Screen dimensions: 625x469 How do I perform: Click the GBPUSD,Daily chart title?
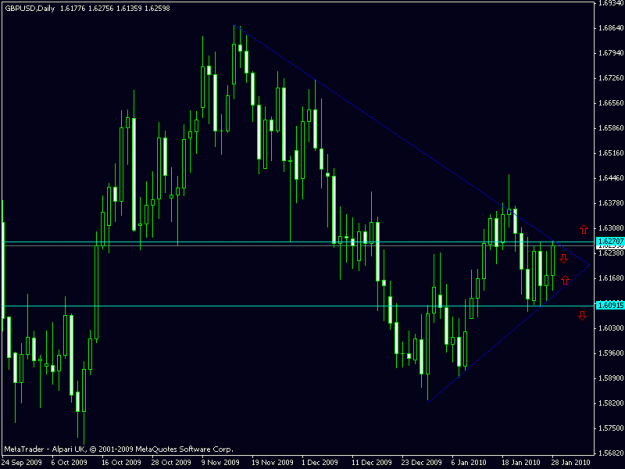pyautogui.click(x=29, y=8)
